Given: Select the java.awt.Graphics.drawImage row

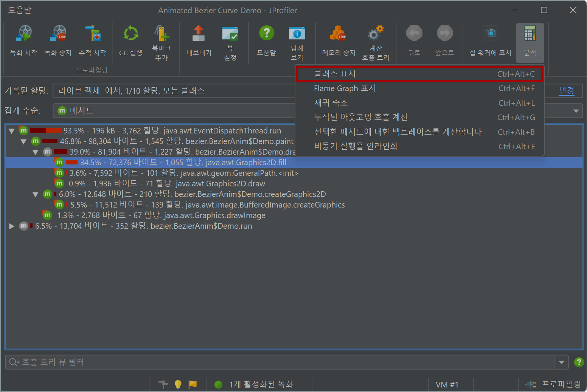Looking at the screenshot, I should click(294, 215).
